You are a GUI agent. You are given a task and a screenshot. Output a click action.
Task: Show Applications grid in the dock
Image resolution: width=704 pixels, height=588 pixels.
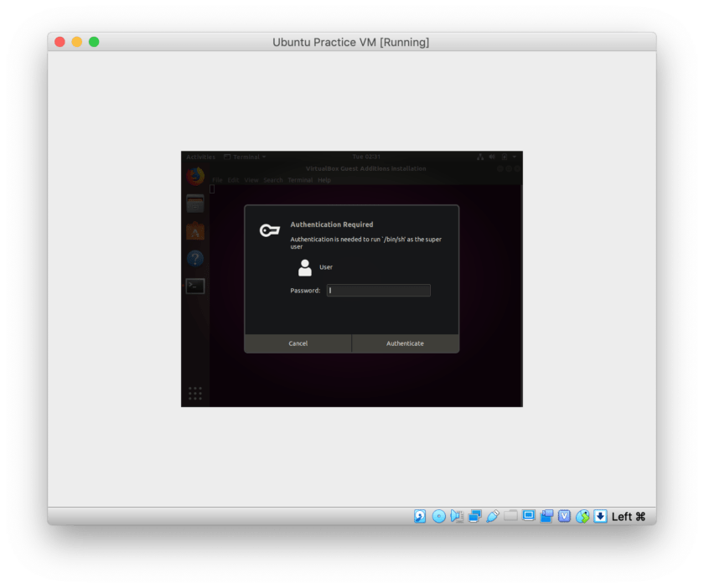(x=195, y=393)
